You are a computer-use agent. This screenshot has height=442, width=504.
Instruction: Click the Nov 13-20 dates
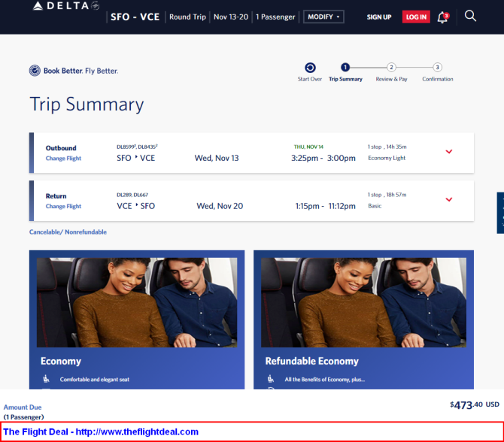231,17
